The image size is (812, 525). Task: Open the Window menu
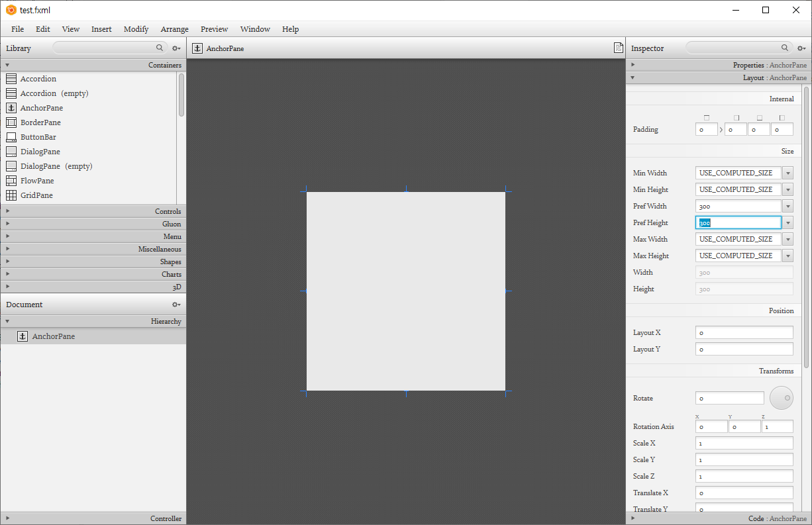(x=255, y=29)
